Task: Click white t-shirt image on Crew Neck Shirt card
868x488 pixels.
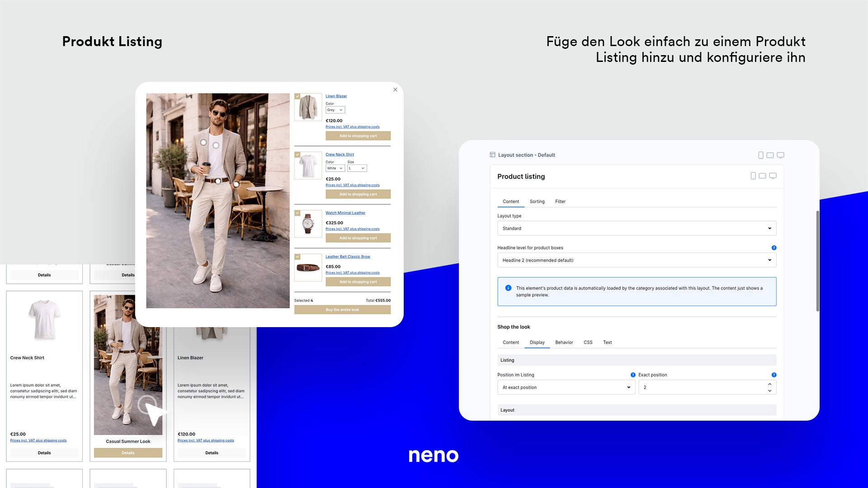Action: tap(44, 319)
